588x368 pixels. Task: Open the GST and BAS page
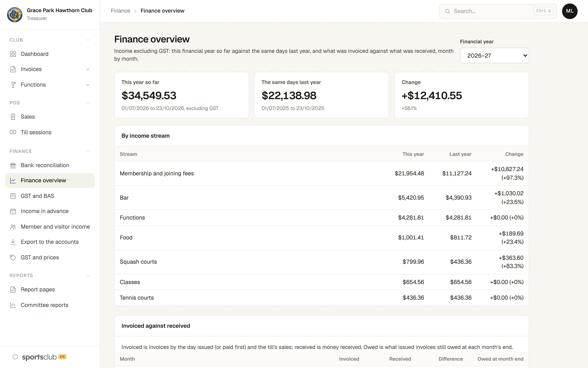click(x=50, y=196)
